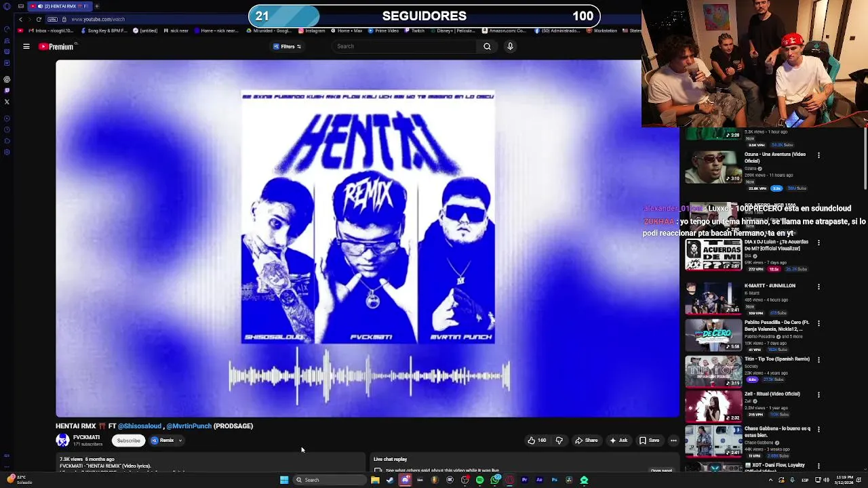The image size is (868, 488).
Task: Open options for DIA x DJ Lulan video
Action: (818, 243)
